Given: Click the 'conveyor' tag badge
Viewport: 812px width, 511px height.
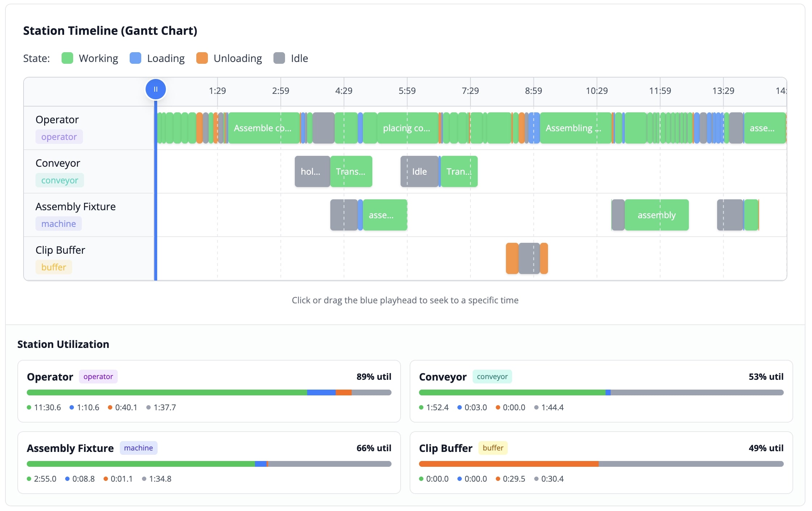Looking at the screenshot, I should [x=60, y=180].
